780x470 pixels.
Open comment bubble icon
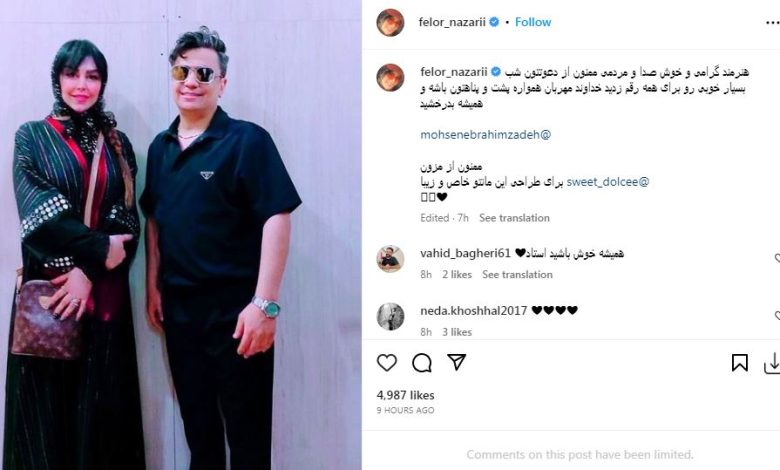pyautogui.click(x=421, y=363)
